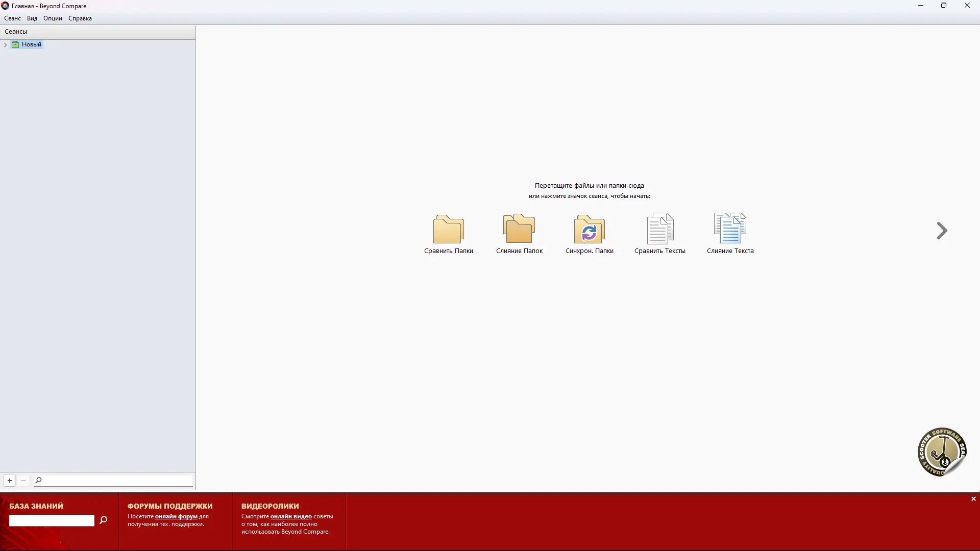Click the knowledge base search magnifier icon
The height and width of the screenshot is (551, 980).
pyautogui.click(x=104, y=520)
